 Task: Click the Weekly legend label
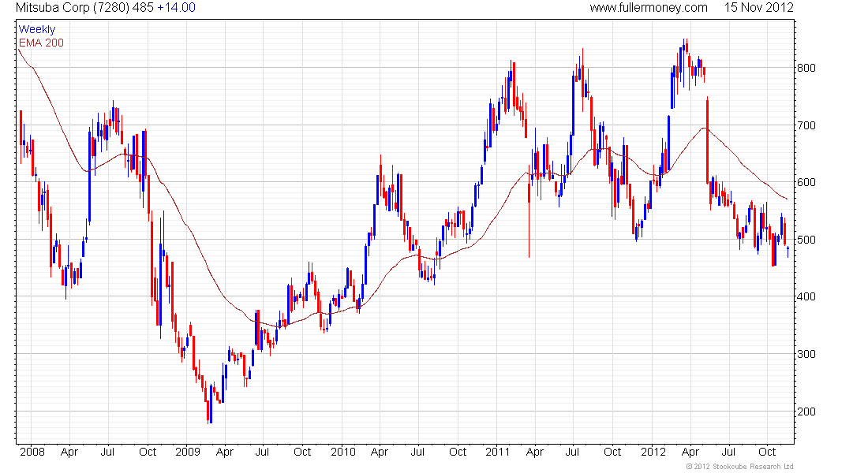point(37,29)
